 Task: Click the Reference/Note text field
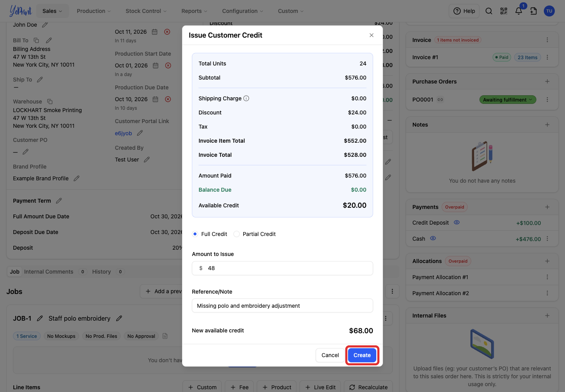click(x=282, y=306)
